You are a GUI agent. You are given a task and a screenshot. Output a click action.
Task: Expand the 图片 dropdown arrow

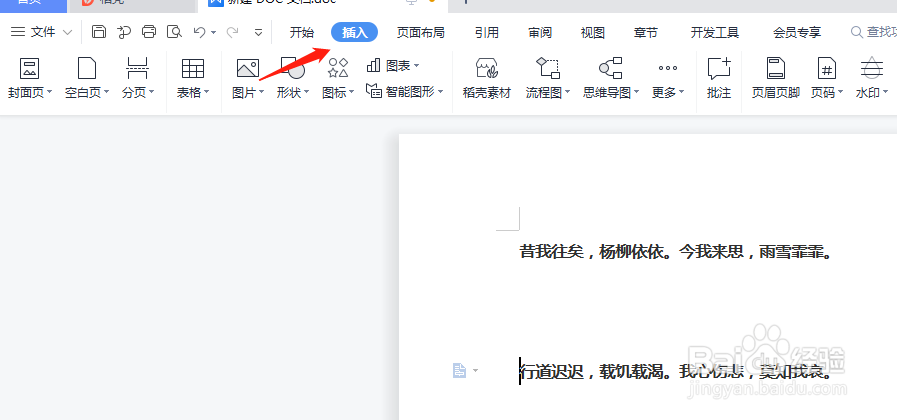(261, 92)
